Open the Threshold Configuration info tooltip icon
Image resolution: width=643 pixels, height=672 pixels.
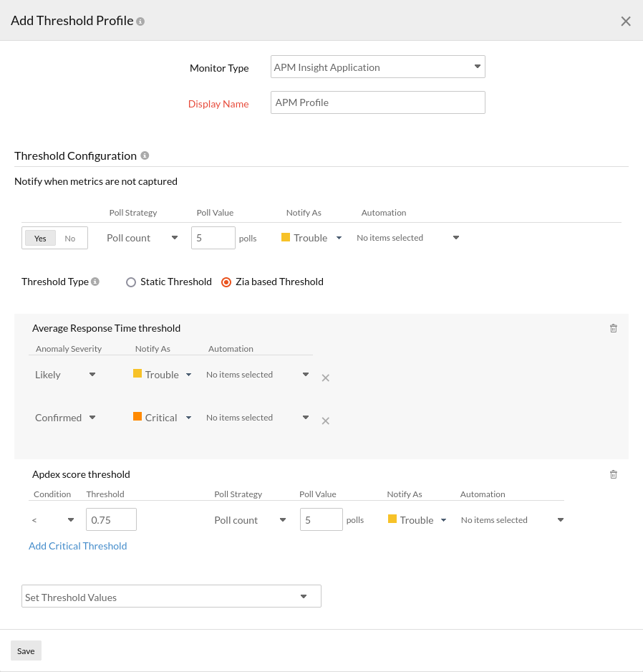146,155
